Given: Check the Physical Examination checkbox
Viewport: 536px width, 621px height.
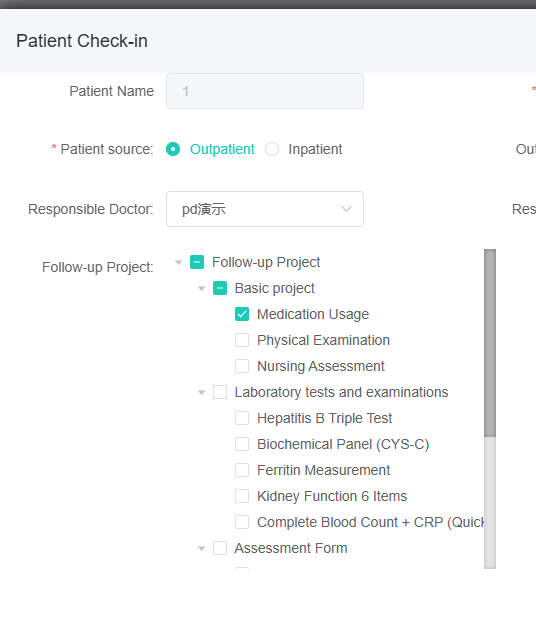Looking at the screenshot, I should coord(242,340).
